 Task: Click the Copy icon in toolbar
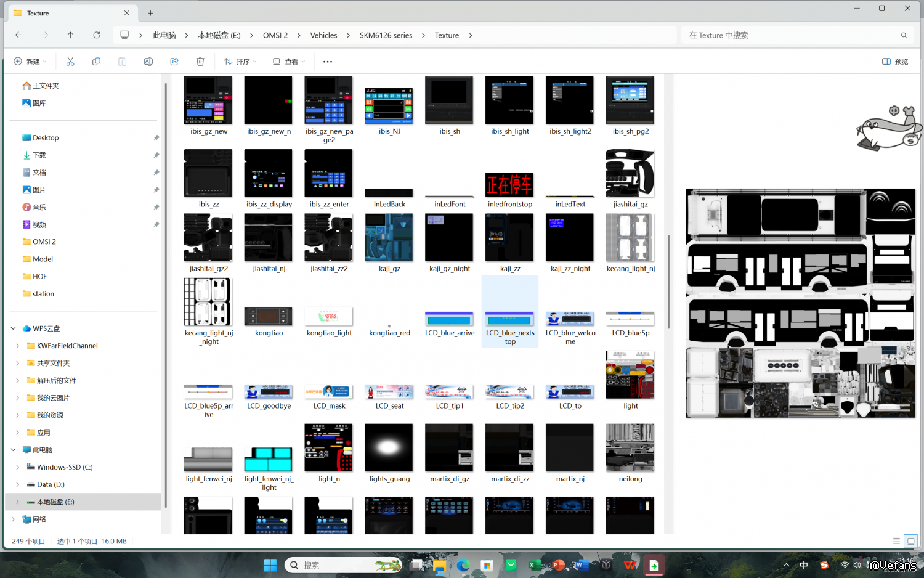coord(96,62)
